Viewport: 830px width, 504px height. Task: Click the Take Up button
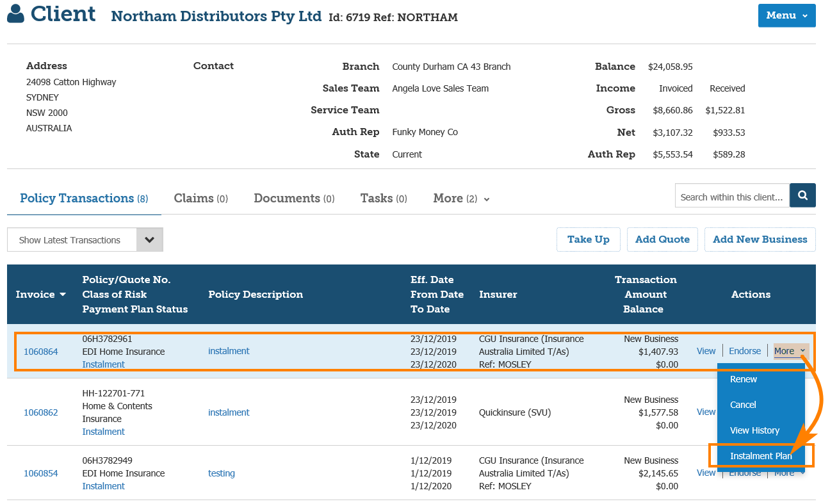click(588, 240)
